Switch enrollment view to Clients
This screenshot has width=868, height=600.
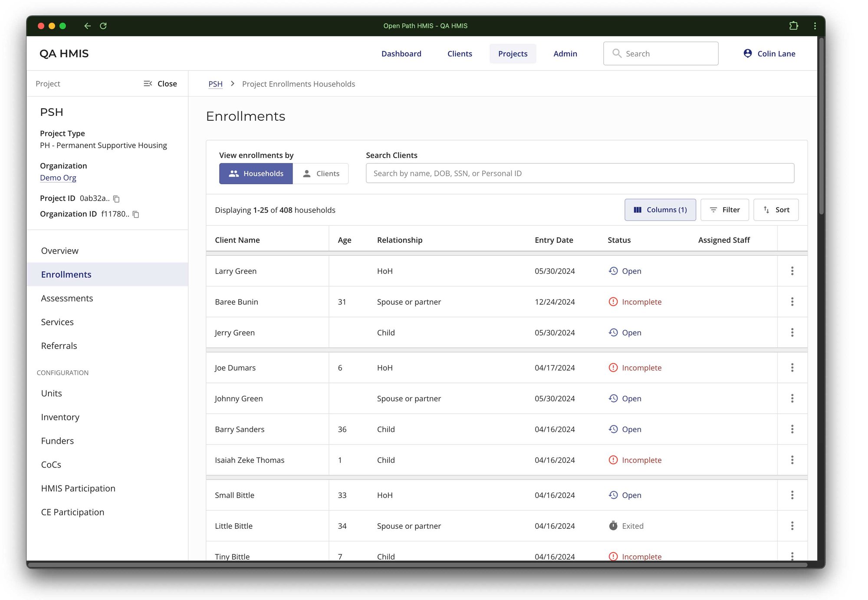point(321,173)
